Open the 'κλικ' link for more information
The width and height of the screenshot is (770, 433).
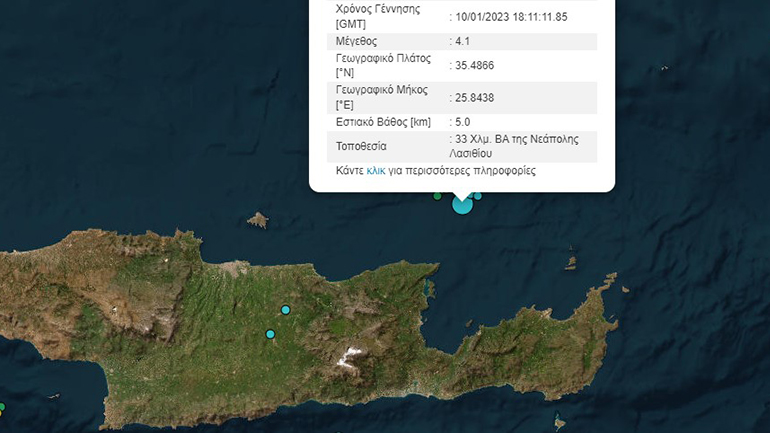coord(376,171)
